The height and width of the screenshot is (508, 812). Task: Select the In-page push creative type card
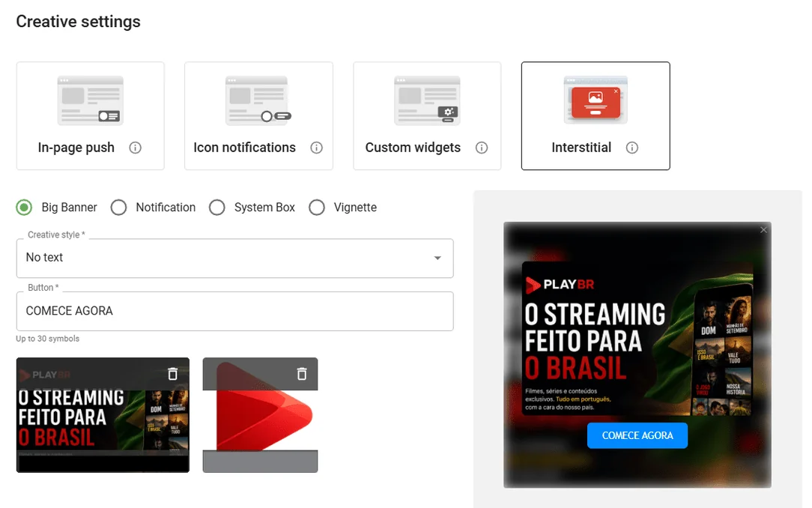pos(90,115)
